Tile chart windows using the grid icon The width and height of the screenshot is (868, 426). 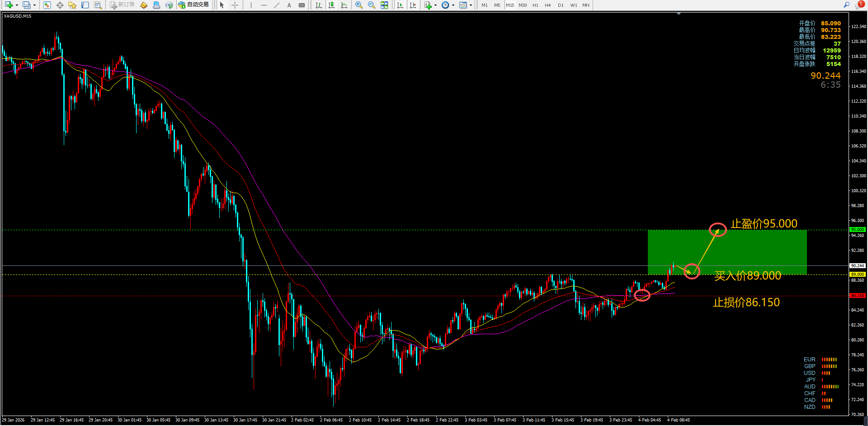coord(384,5)
